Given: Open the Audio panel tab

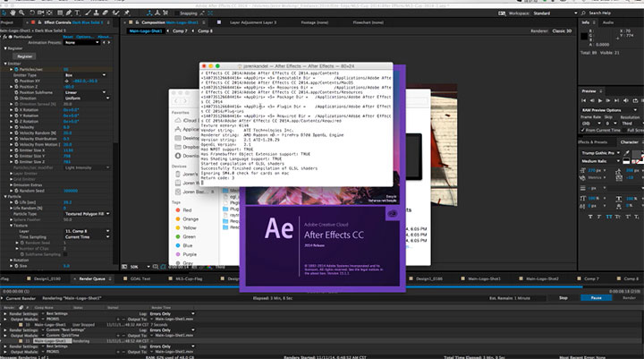Looking at the screenshot, I should click(608, 22).
